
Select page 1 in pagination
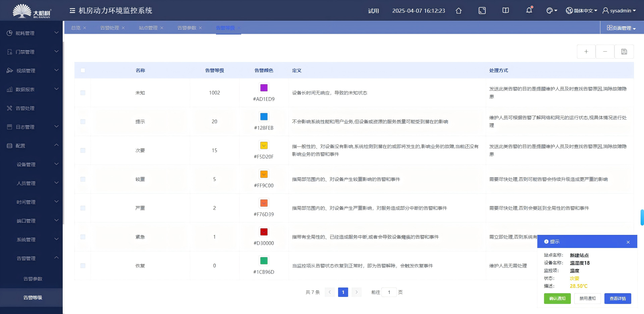pos(343,292)
